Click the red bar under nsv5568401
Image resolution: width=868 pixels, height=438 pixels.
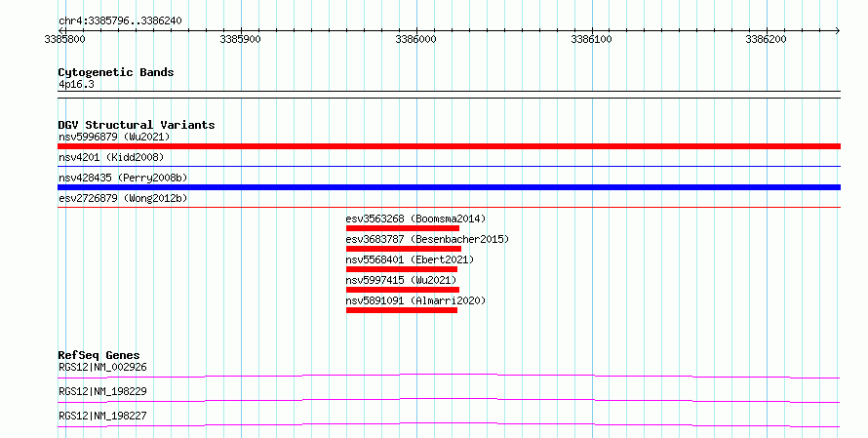[402, 269]
